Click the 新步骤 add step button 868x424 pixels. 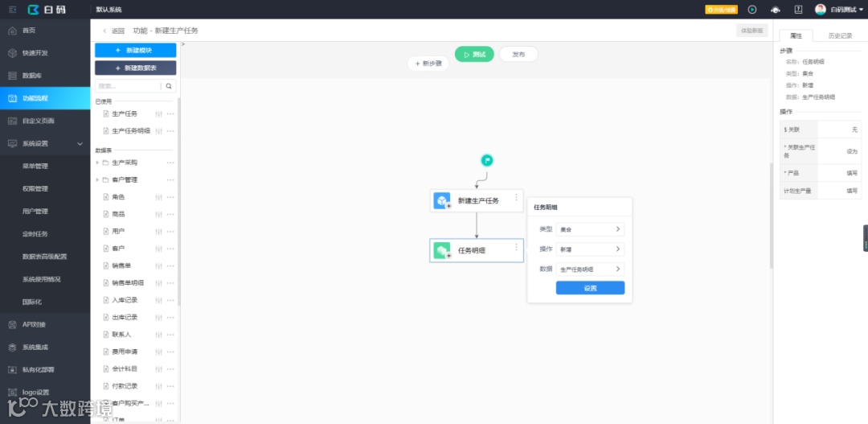[428, 64]
